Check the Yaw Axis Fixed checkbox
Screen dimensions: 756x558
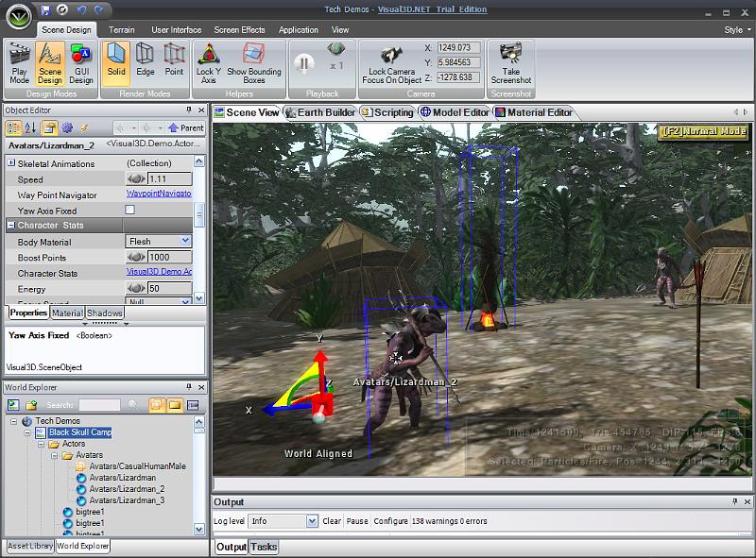click(129, 210)
